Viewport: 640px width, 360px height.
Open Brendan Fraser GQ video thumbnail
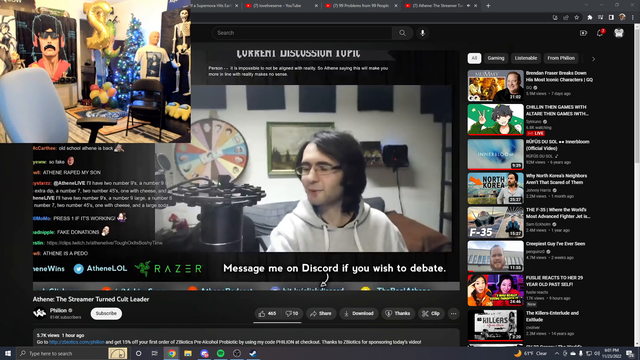click(x=496, y=86)
